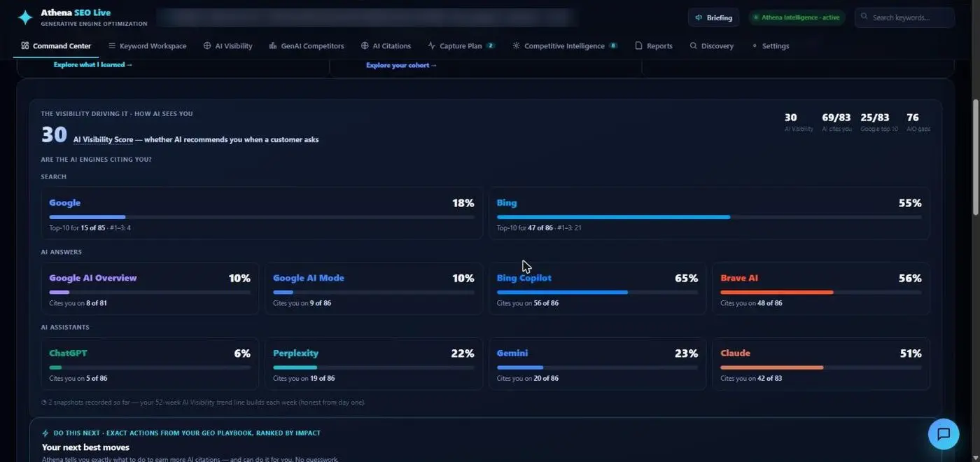Viewport: 980px width, 462px height.
Task: Click the Competitive Intelligence sun icon
Action: 517,45
